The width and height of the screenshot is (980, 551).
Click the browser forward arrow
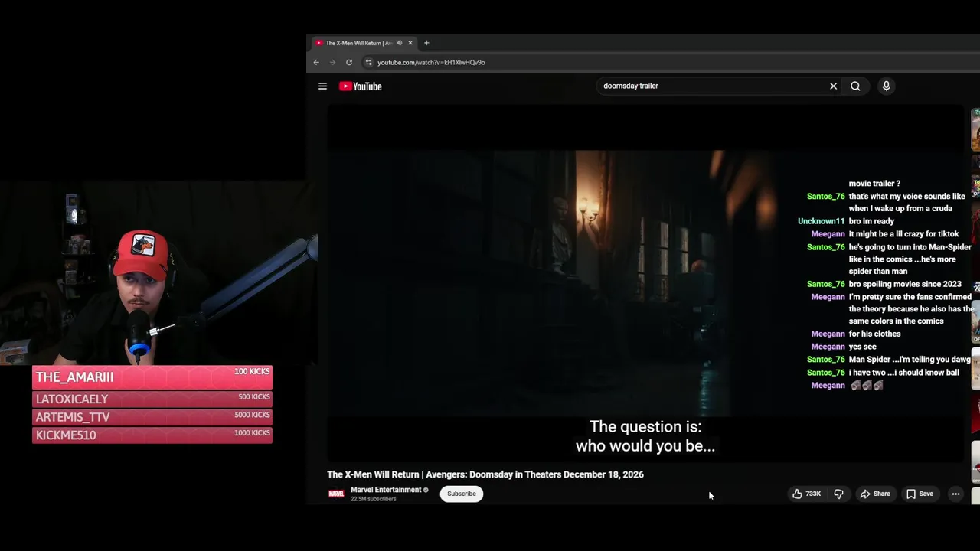point(332,63)
